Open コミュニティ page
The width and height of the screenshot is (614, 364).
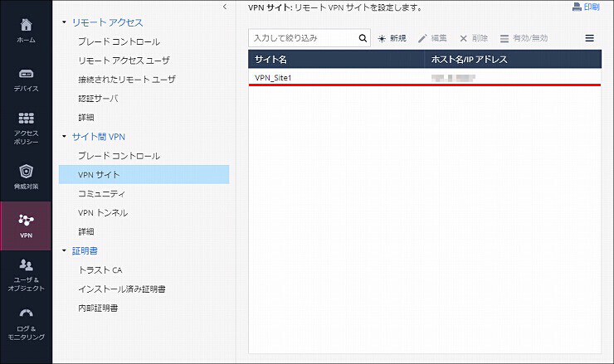[101, 193]
